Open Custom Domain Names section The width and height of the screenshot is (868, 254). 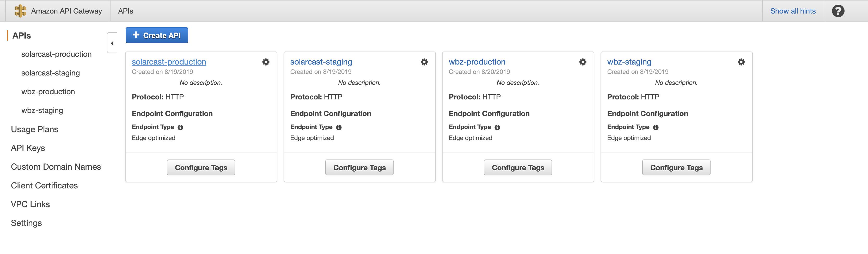tap(56, 167)
